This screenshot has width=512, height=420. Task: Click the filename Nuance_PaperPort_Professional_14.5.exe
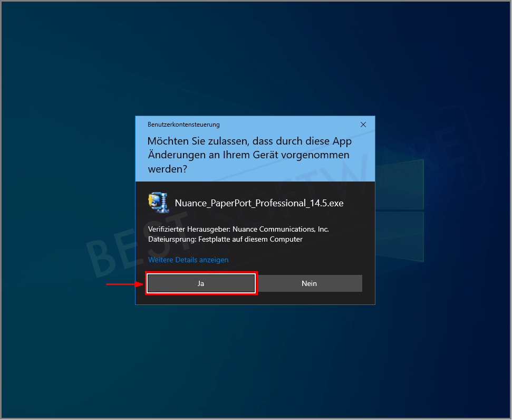click(259, 203)
